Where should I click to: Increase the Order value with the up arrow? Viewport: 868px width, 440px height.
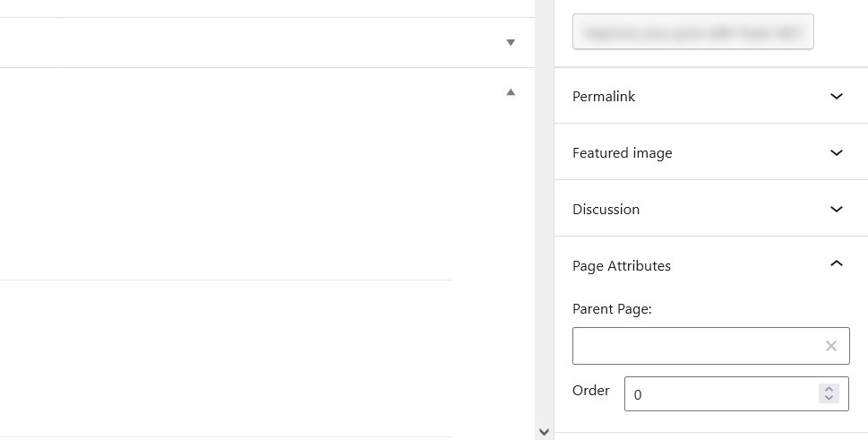click(829, 389)
